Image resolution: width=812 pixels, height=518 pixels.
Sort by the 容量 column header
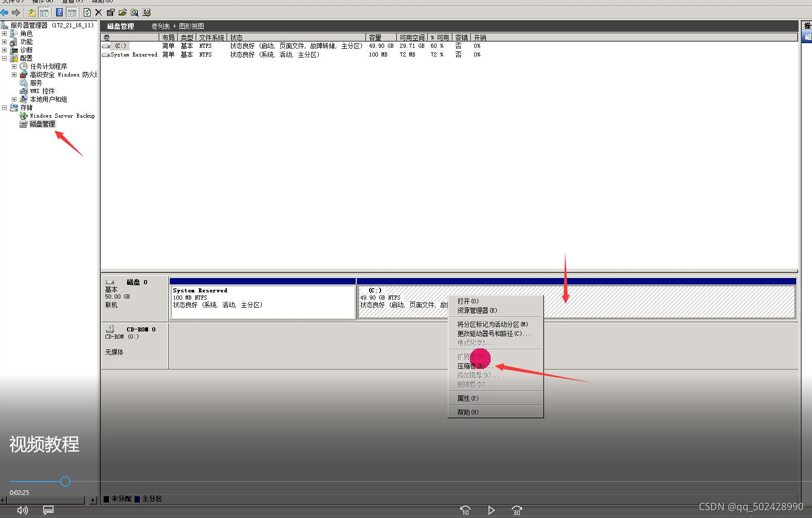coord(382,38)
